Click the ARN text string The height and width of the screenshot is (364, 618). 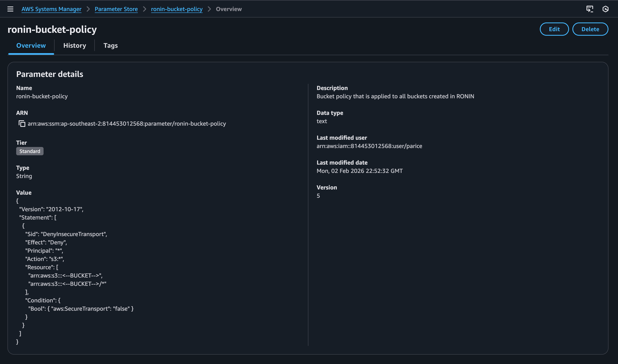(x=127, y=123)
